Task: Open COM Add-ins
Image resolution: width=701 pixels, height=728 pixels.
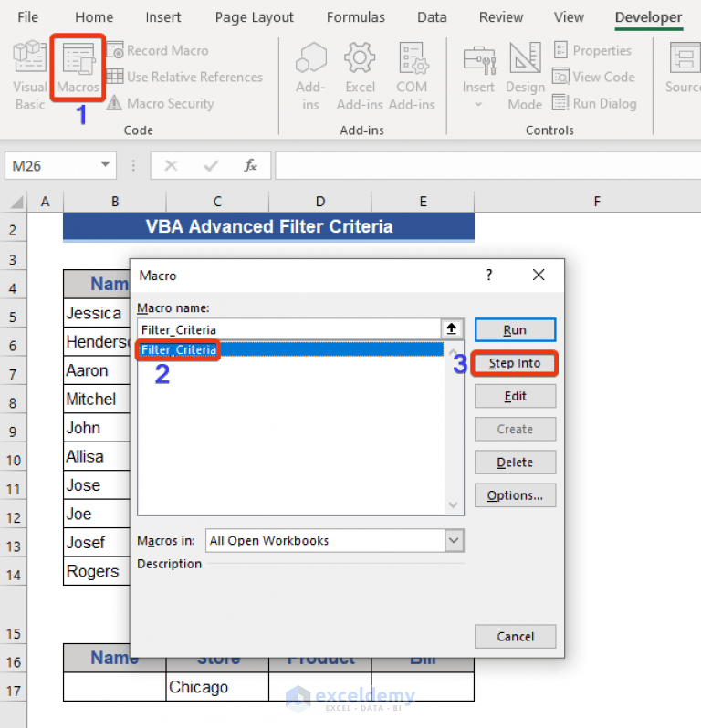Action: tap(412, 77)
